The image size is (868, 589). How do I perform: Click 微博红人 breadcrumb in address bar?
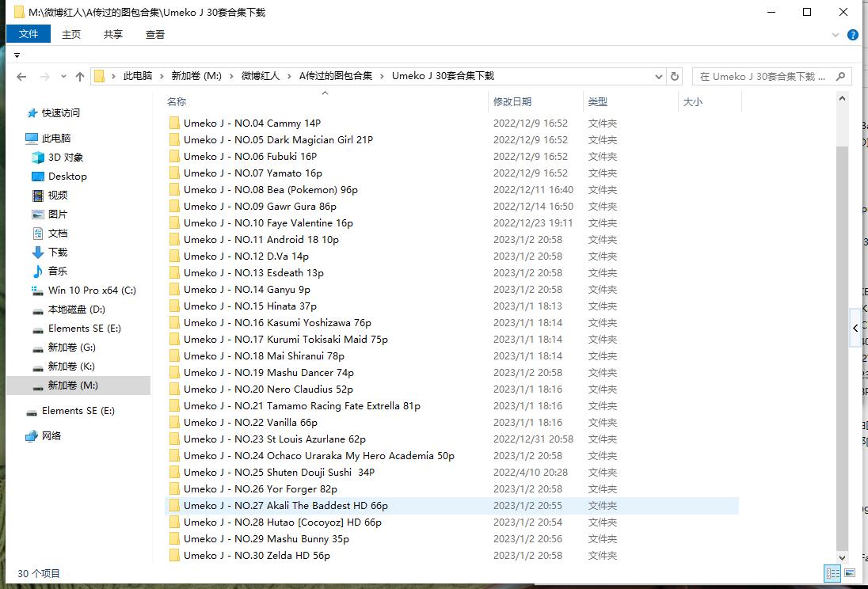point(261,76)
